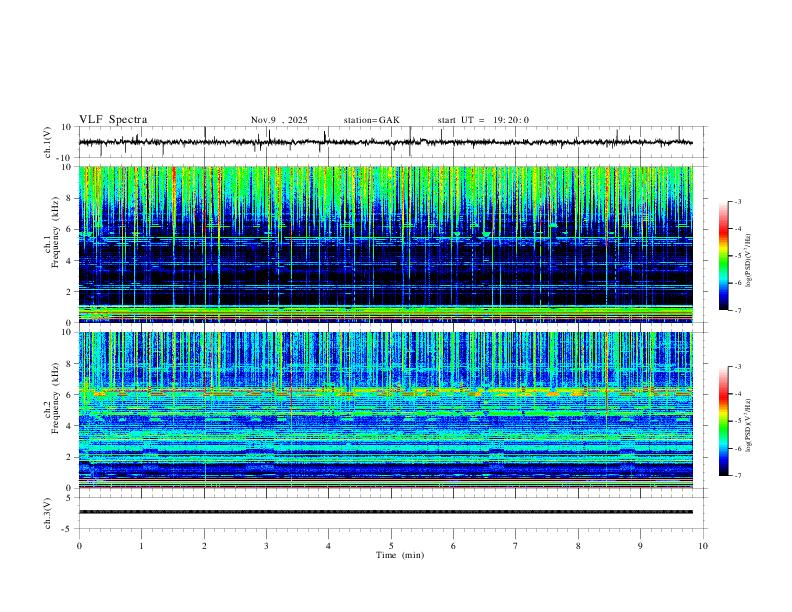Click the ch.3(V) black waveform band
This screenshot has height=612, width=792.
[386, 512]
